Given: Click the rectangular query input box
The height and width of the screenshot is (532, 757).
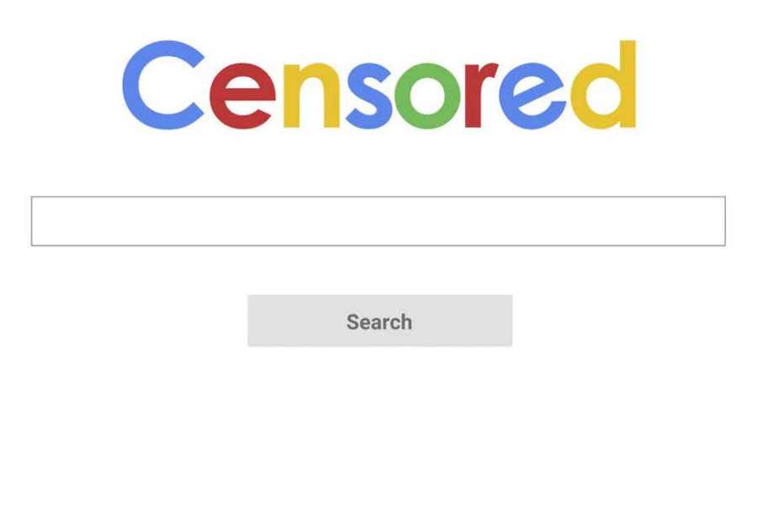Looking at the screenshot, I should click(378, 221).
